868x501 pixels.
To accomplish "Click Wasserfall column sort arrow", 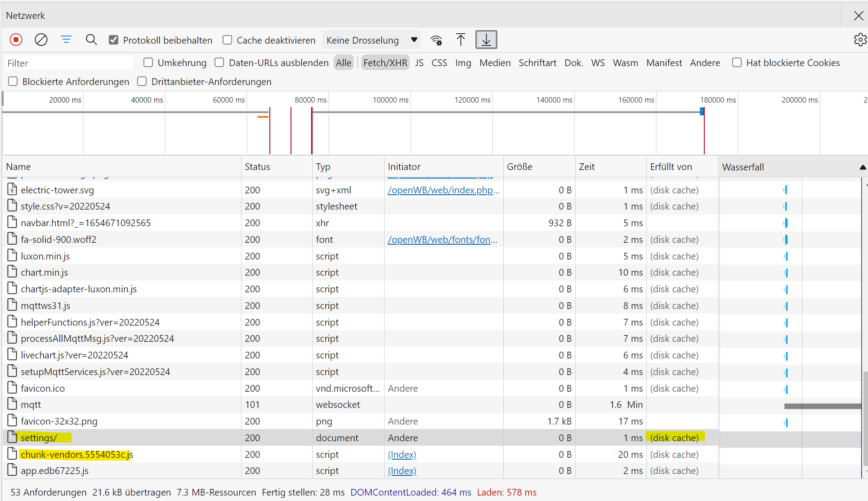I will (862, 167).
